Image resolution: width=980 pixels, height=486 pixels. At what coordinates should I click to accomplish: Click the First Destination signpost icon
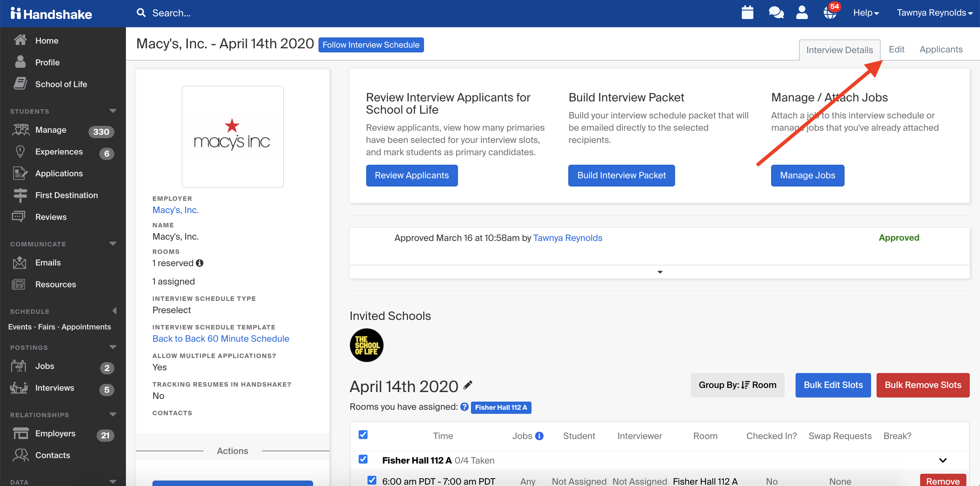(x=20, y=195)
